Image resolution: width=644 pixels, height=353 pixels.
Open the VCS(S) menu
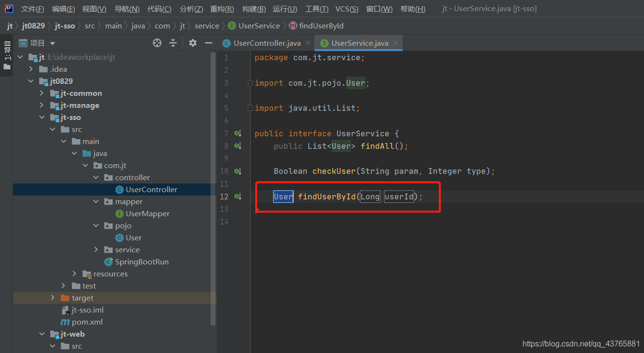(347, 9)
